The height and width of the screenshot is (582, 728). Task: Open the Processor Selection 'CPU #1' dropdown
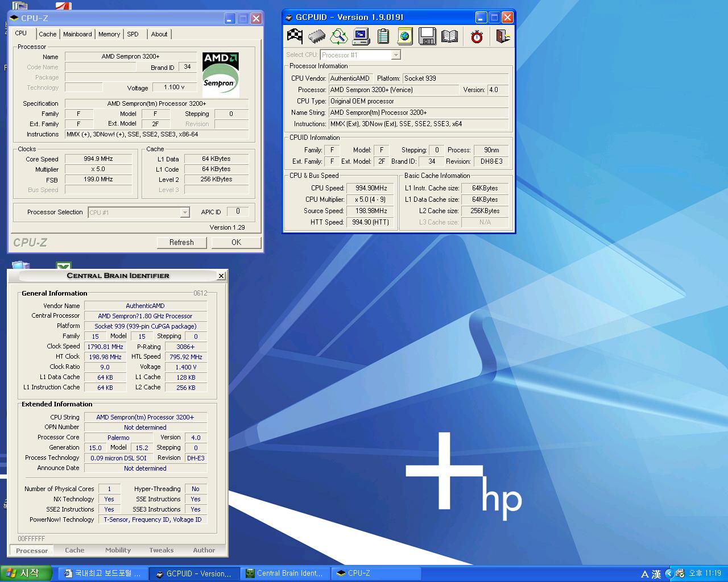pyautogui.click(x=185, y=213)
